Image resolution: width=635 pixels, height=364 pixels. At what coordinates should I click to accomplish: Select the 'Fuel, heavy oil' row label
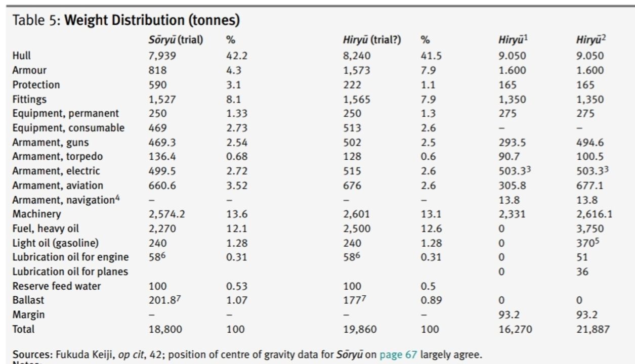coord(46,229)
